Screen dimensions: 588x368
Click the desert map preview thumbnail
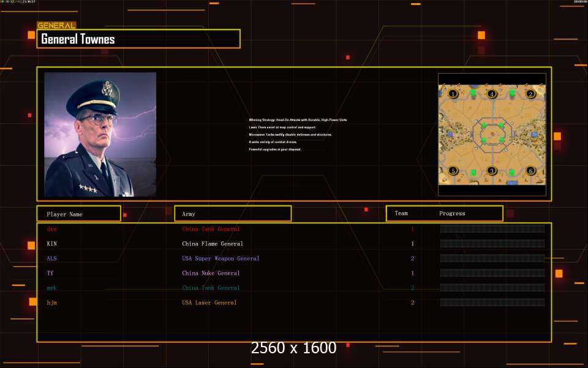pos(492,134)
